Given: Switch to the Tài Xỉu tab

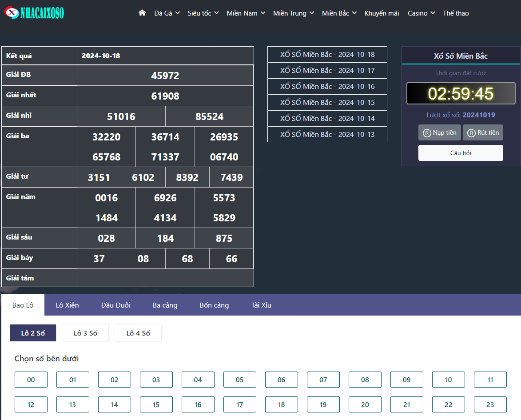Looking at the screenshot, I should [x=261, y=305].
